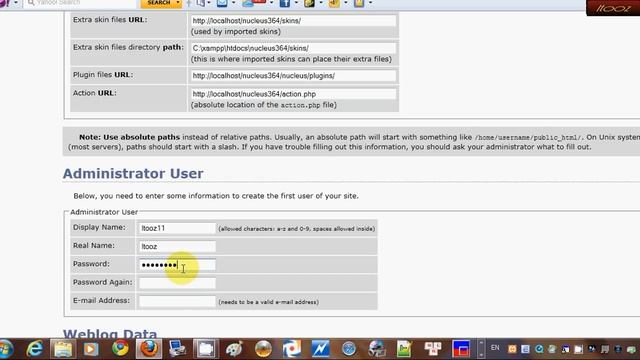Click the keyboard keys icon in taskbar
The width and height of the screenshot is (640, 360).
(433, 349)
